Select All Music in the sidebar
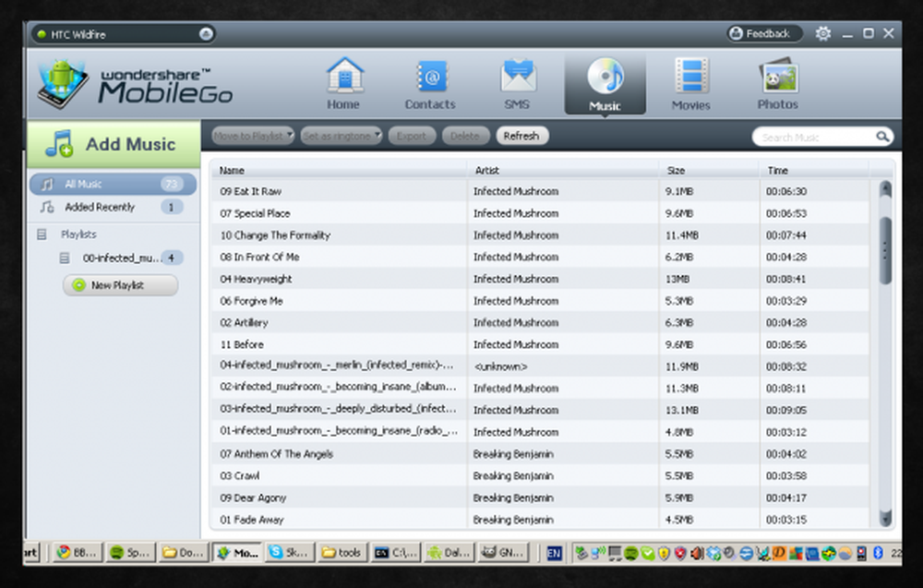923x588 pixels. tap(113, 185)
